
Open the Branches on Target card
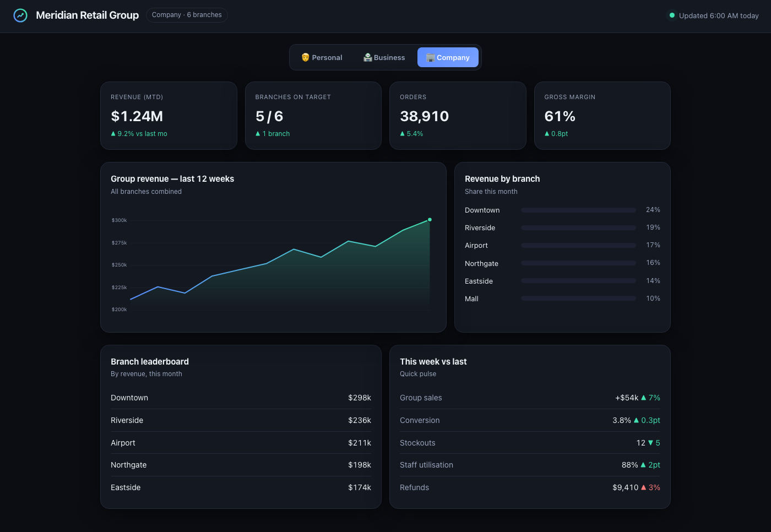coord(313,116)
